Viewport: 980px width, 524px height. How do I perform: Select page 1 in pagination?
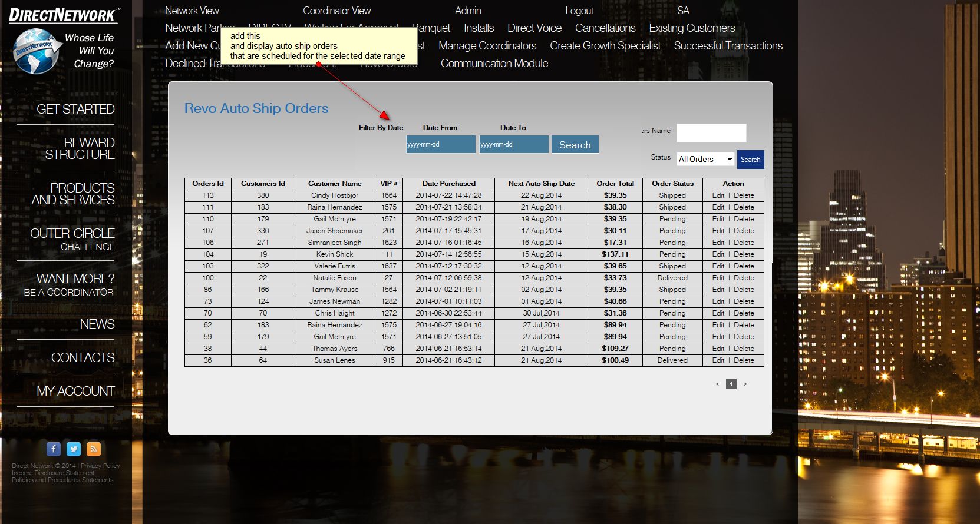coord(731,384)
